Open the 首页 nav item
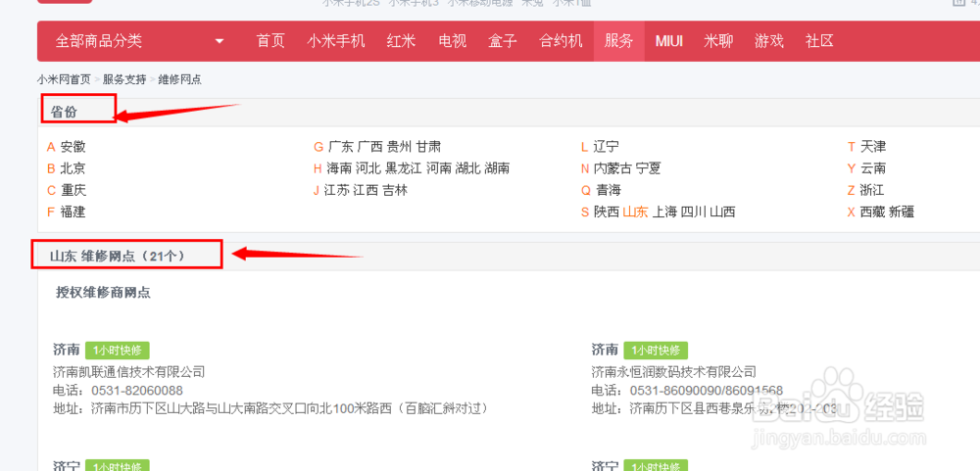The height and width of the screenshot is (471, 980). tap(270, 41)
